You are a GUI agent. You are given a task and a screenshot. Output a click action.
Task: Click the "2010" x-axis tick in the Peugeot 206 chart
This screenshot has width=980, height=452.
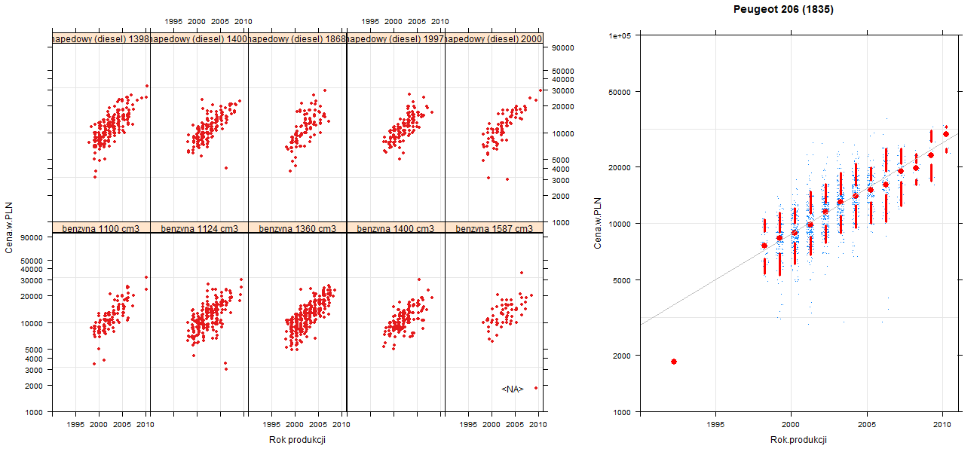tap(942, 425)
